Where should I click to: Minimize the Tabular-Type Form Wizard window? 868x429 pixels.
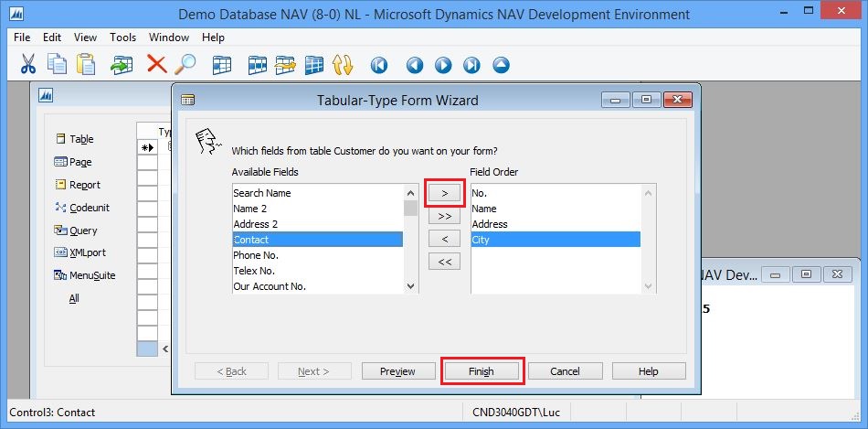coord(616,100)
